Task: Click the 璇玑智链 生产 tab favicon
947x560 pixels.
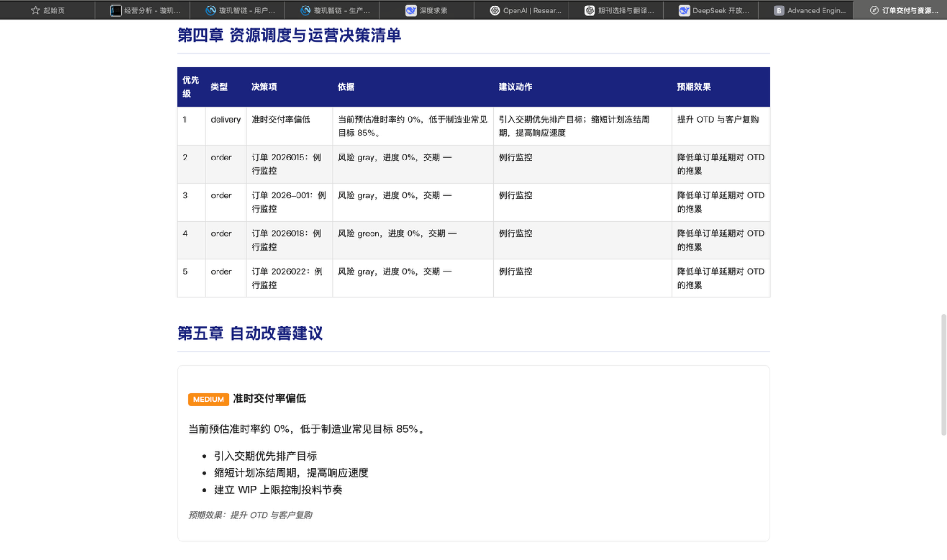Action: click(x=305, y=10)
